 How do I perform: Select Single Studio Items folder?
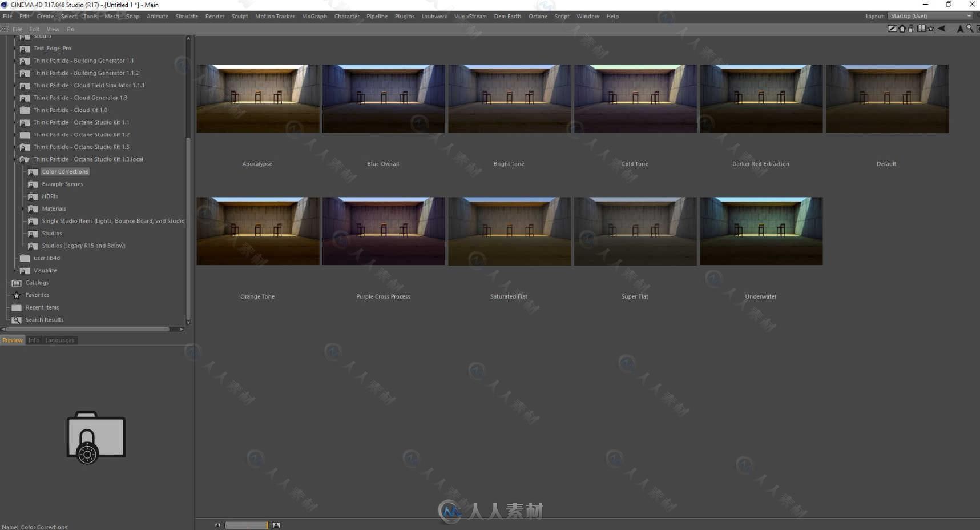click(x=113, y=221)
